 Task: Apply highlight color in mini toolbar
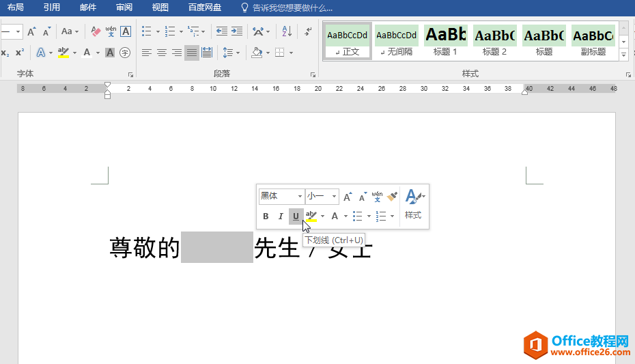point(311,216)
